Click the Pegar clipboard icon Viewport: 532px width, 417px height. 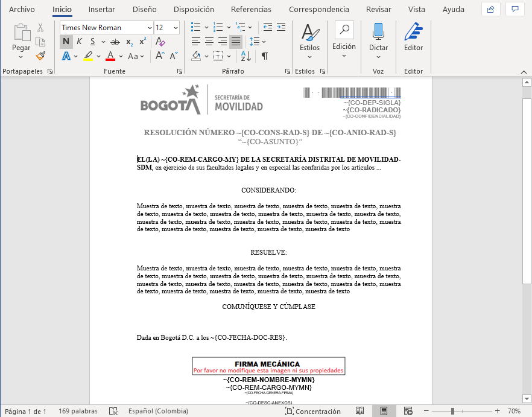click(22, 33)
